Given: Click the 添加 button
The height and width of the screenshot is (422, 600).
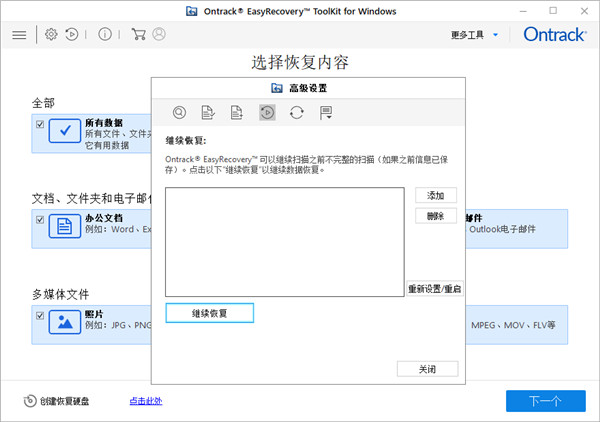Looking at the screenshot, I should click(x=436, y=196).
